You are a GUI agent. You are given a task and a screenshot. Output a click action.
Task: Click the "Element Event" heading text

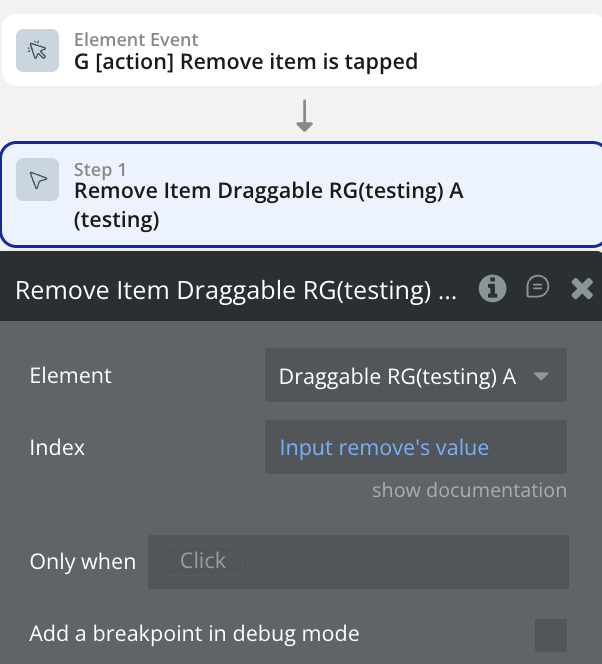(136, 40)
